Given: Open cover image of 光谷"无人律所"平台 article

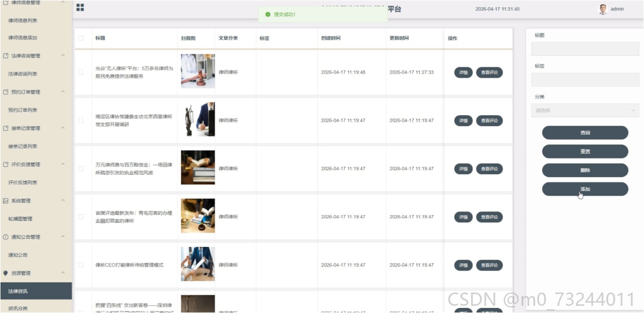Looking at the screenshot, I should pyautogui.click(x=198, y=71).
